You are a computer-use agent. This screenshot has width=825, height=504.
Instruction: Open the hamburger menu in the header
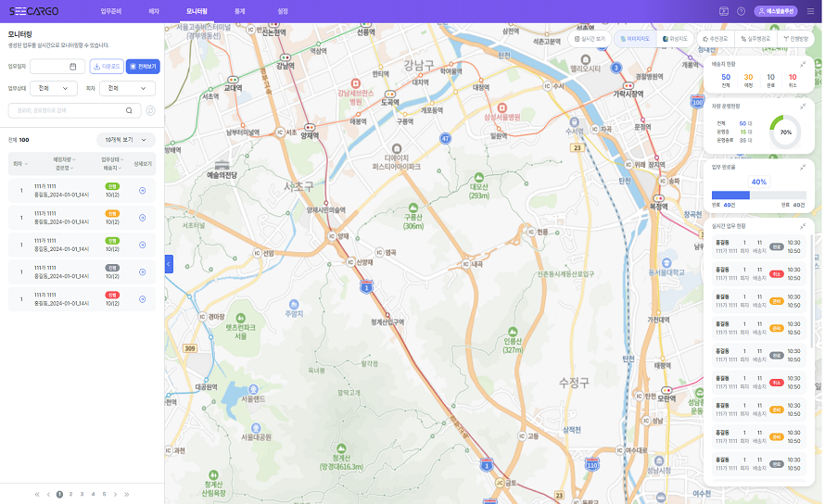click(x=810, y=11)
